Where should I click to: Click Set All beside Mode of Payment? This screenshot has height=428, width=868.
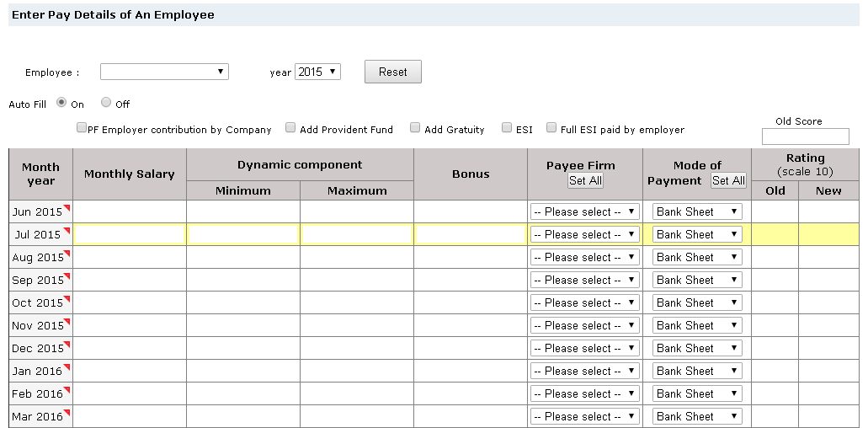728,181
